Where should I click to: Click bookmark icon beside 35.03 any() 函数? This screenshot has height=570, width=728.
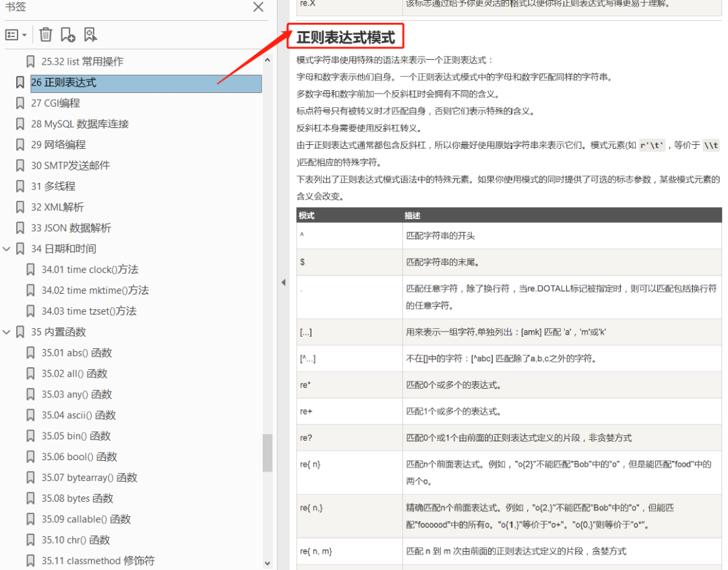(30, 395)
